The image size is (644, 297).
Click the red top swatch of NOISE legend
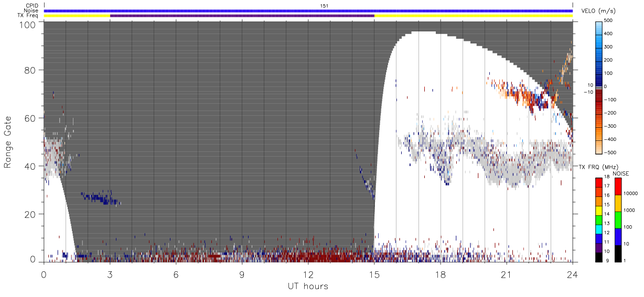(x=618, y=186)
